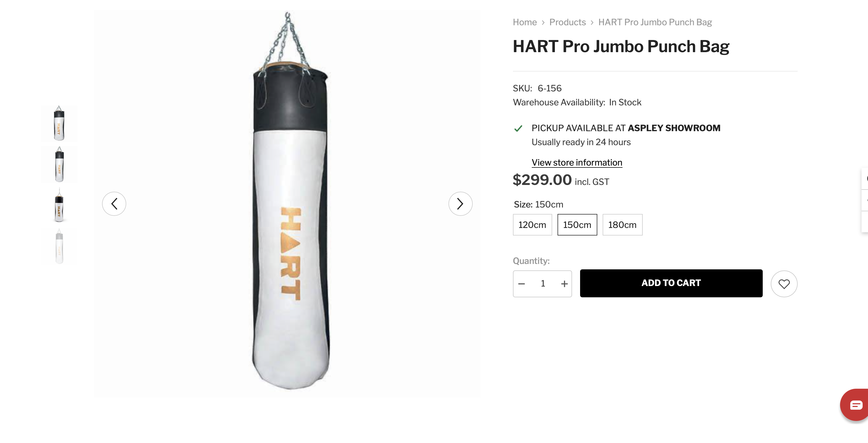Click the ADD TO CART button

(x=671, y=283)
